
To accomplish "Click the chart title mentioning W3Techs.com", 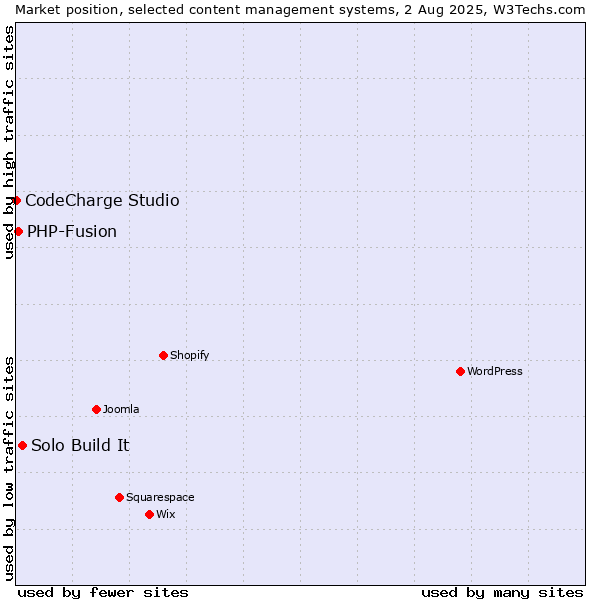I will coord(300,10).
